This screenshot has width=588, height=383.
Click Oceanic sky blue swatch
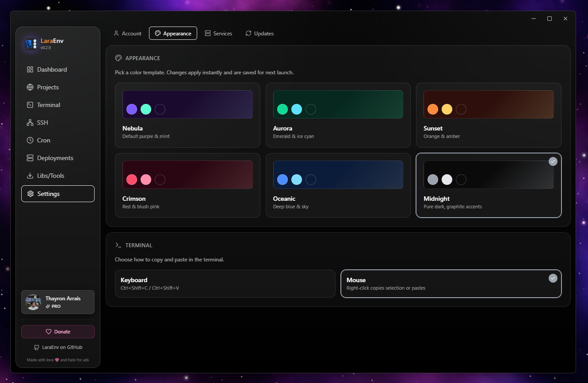click(x=297, y=180)
